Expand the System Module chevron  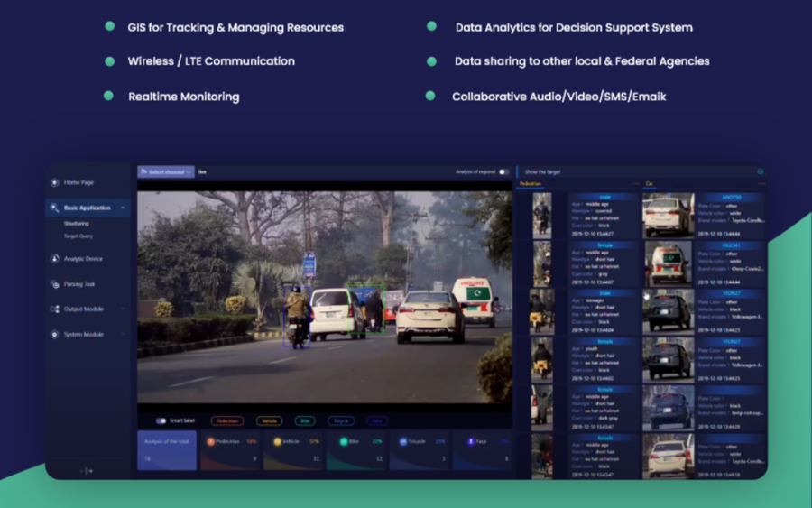(123, 335)
